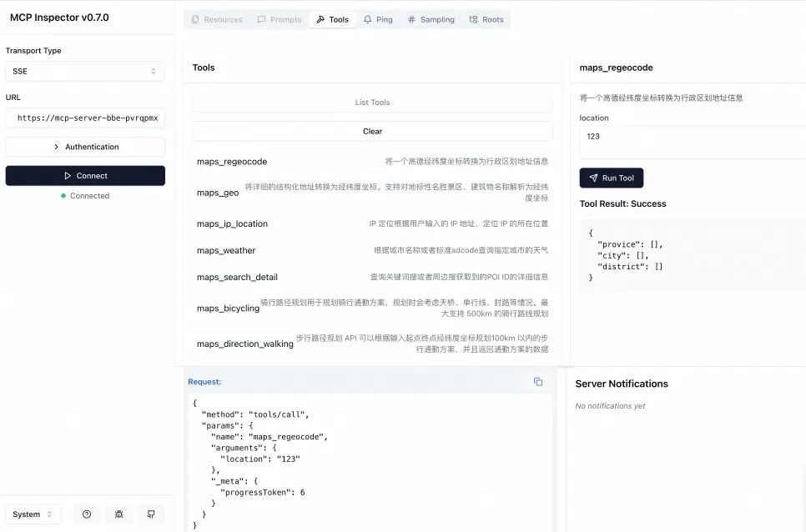Open the Transport Type dropdown
Image resolution: width=806 pixels, height=532 pixels.
[x=84, y=71]
